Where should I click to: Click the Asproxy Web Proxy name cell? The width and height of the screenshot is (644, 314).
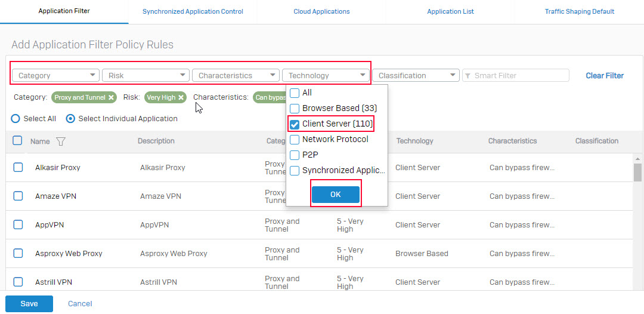(69, 254)
